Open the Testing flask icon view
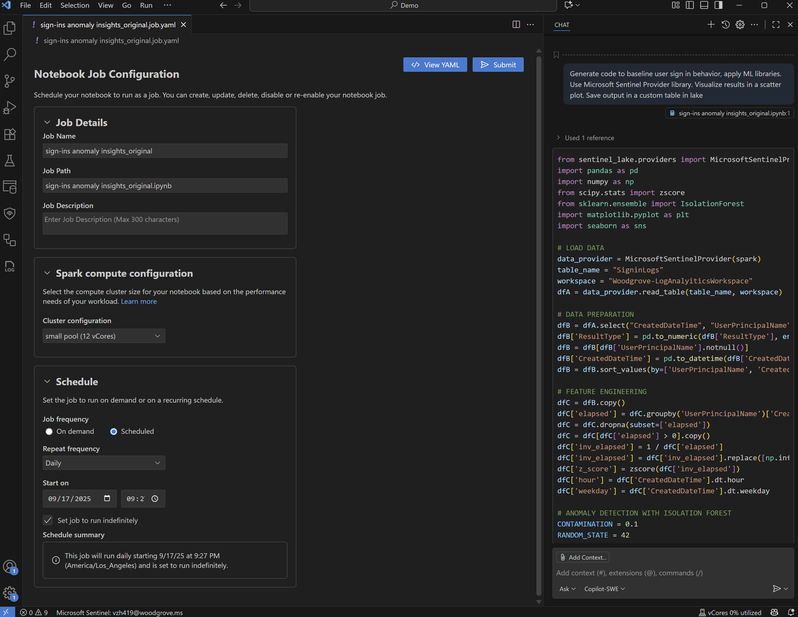The height and width of the screenshot is (617, 798). pyautogui.click(x=10, y=161)
